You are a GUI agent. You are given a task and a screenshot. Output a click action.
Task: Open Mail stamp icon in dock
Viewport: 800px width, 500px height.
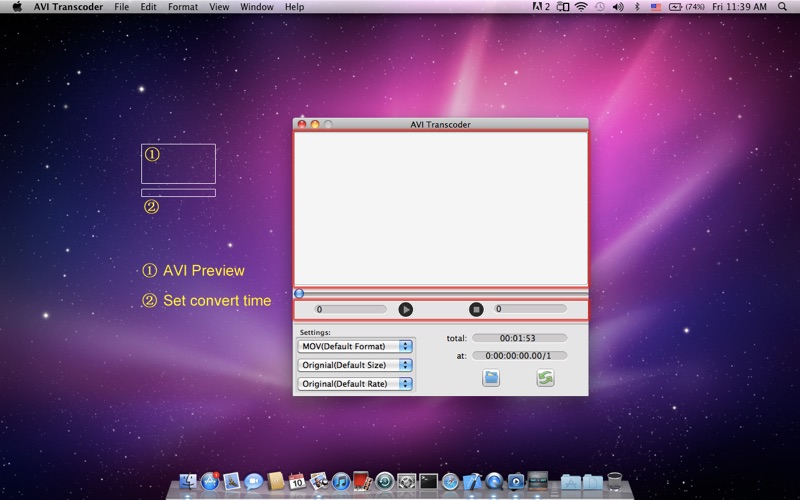[232, 481]
